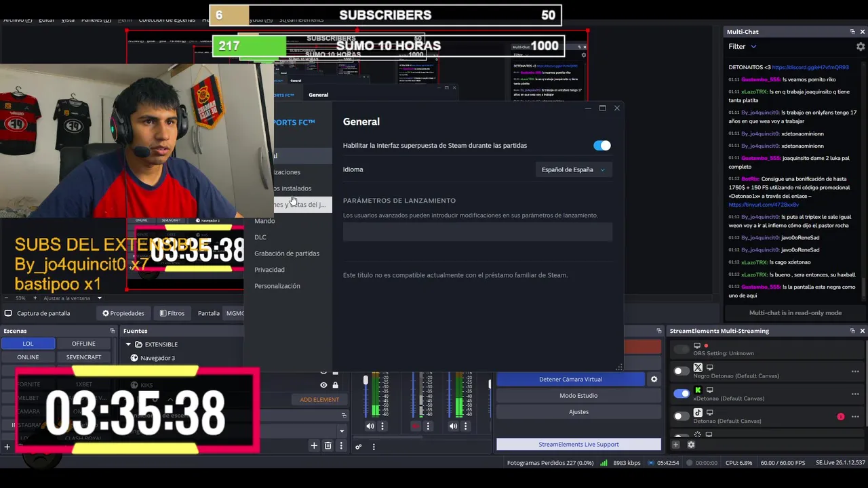
Task: Click the TikTok icon for Detonao
Action: [698, 413]
